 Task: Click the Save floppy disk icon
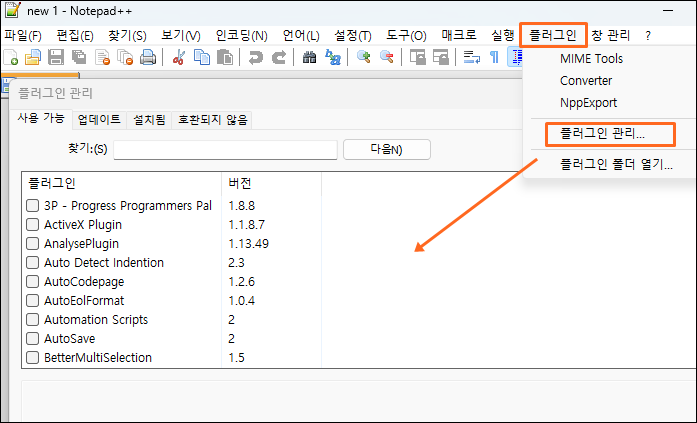click(56, 57)
